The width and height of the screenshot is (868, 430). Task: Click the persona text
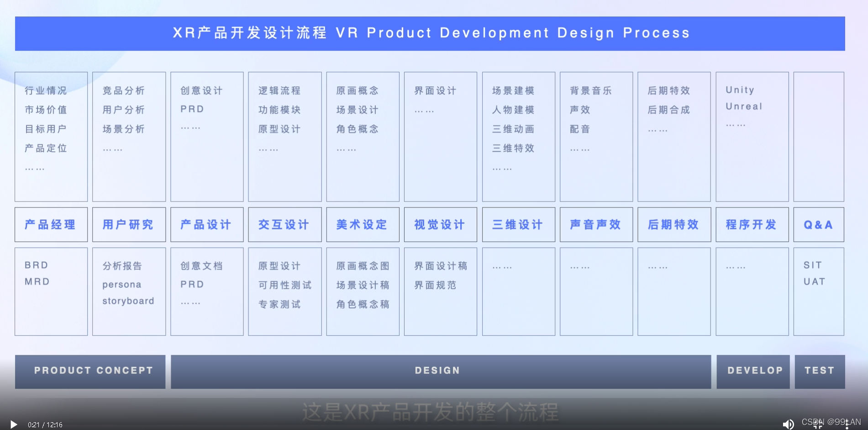click(x=122, y=285)
